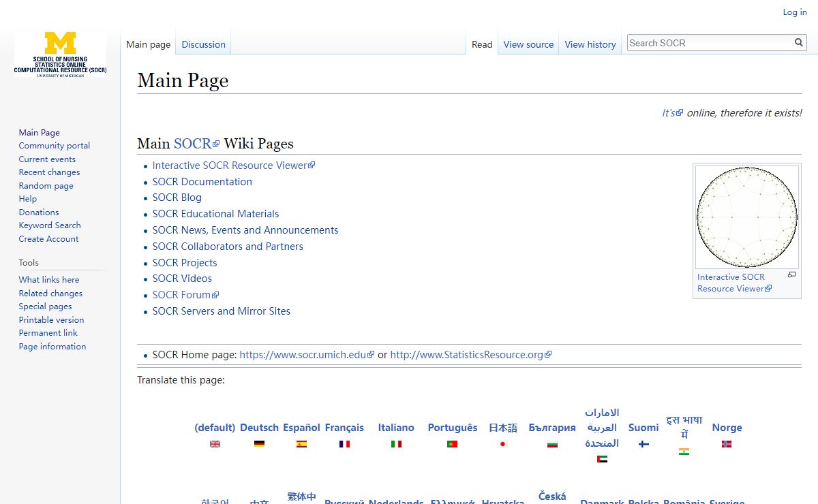The width and height of the screenshot is (818, 504).
Task: Click the enlarge icon on the thumbnail caption
Action: click(x=791, y=274)
